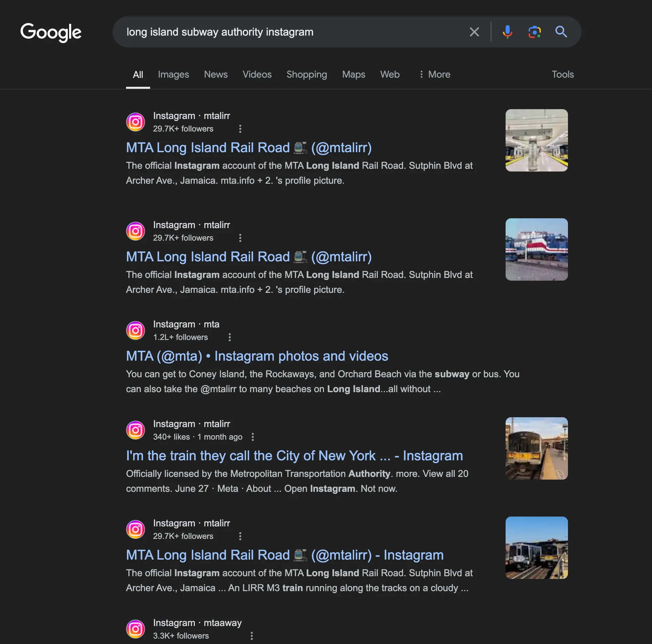The width and height of the screenshot is (652, 644).
Task: Open Google Lens image search
Action: click(534, 32)
